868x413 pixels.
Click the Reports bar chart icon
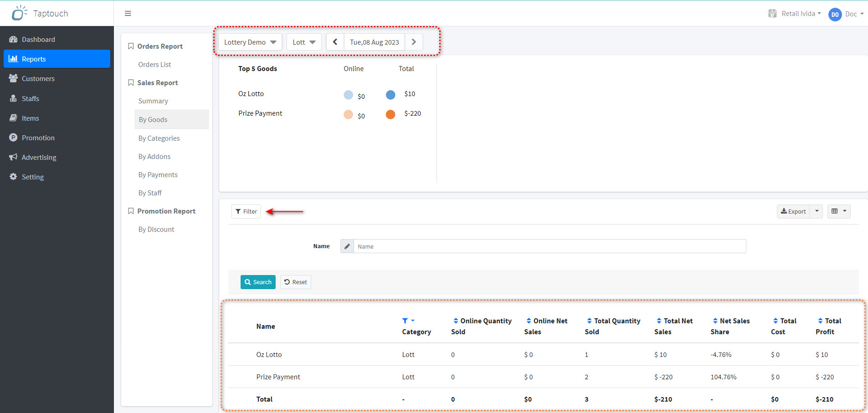[x=13, y=59]
